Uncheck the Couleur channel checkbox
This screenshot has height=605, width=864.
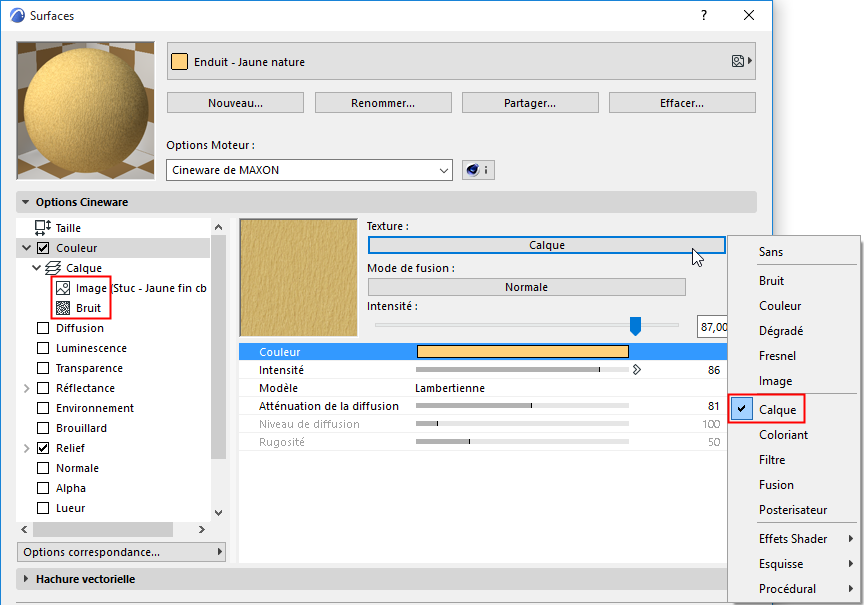(x=42, y=247)
